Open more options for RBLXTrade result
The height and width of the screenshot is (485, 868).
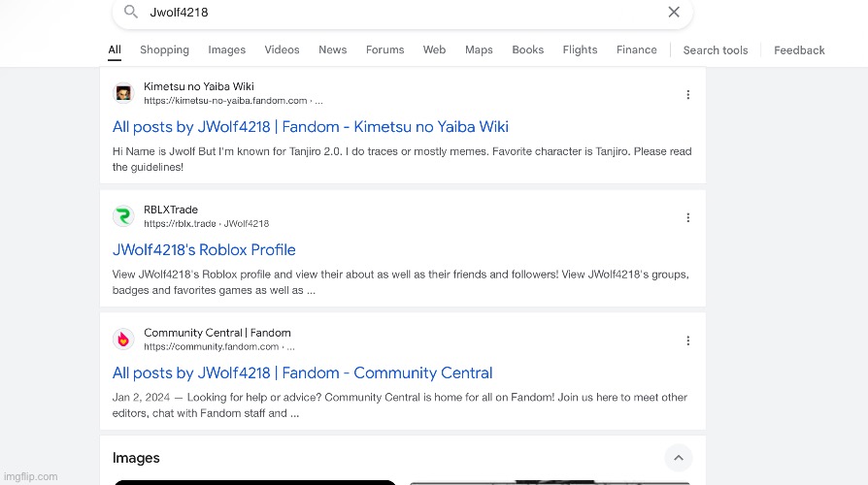[688, 218]
